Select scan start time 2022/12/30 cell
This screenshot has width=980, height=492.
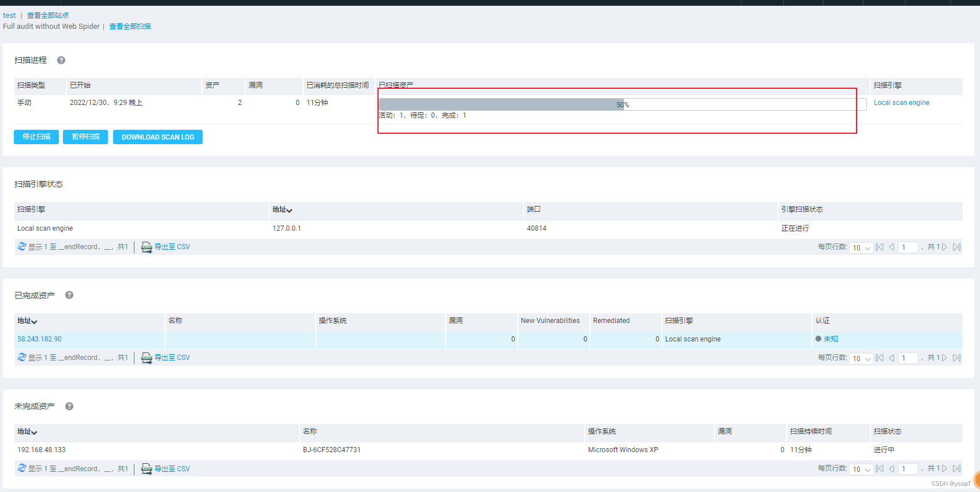(x=106, y=103)
